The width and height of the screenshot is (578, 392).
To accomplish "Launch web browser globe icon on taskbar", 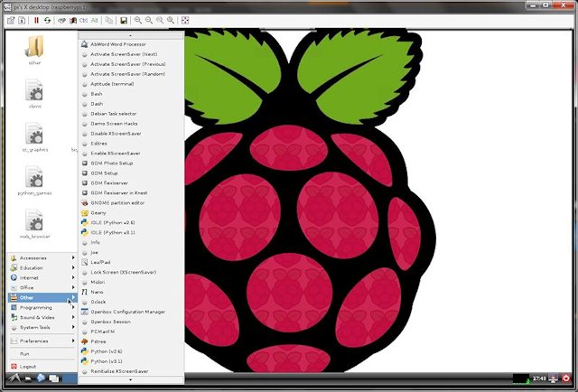I will [x=41, y=378].
